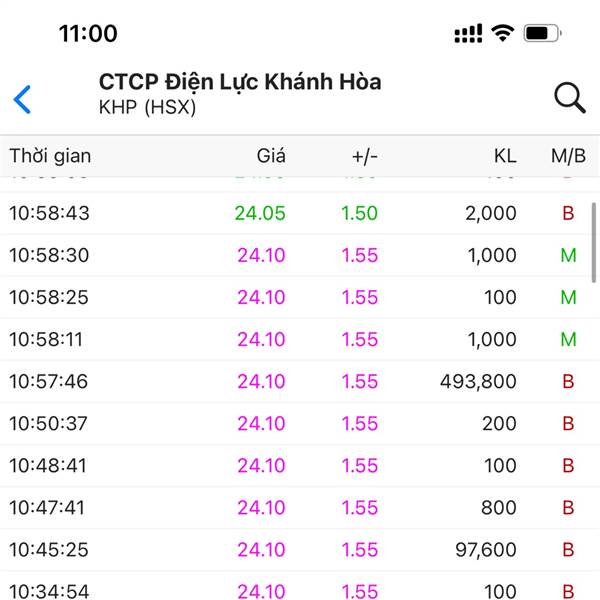
Task: Select the M/B column header
Action: click(568, 156)
